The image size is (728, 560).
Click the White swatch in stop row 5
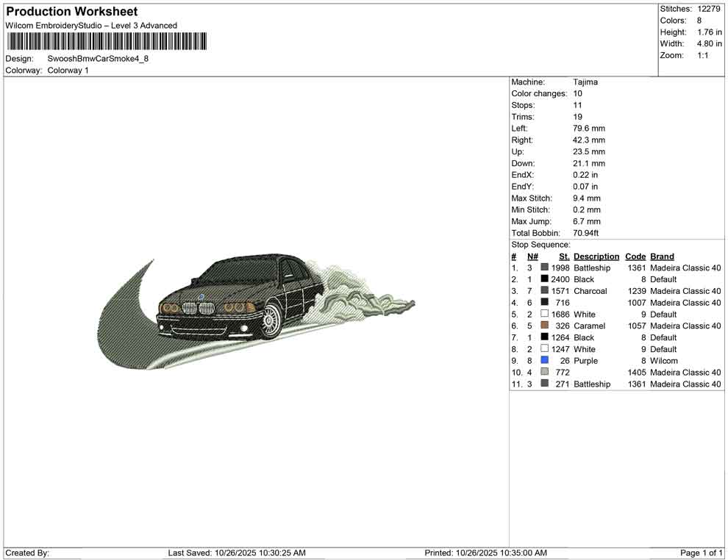coord(545,314)
